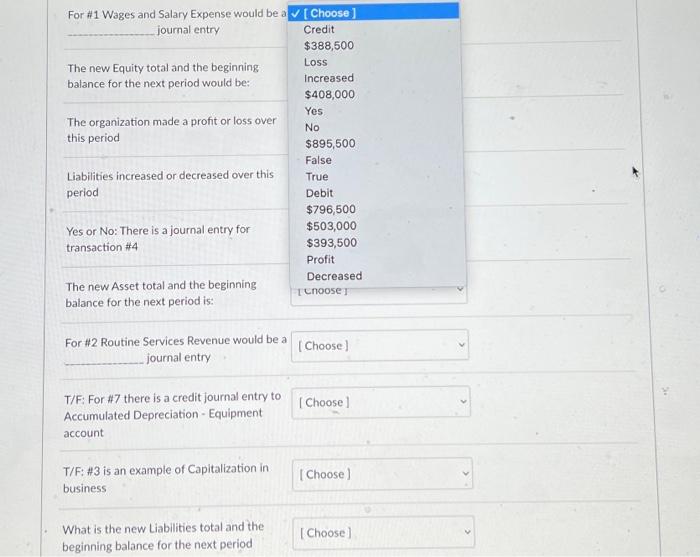This screenshot has height=557, width=700.
Task: Select the highlighted [ Choose ] option in open list
Action: [373, 12]
